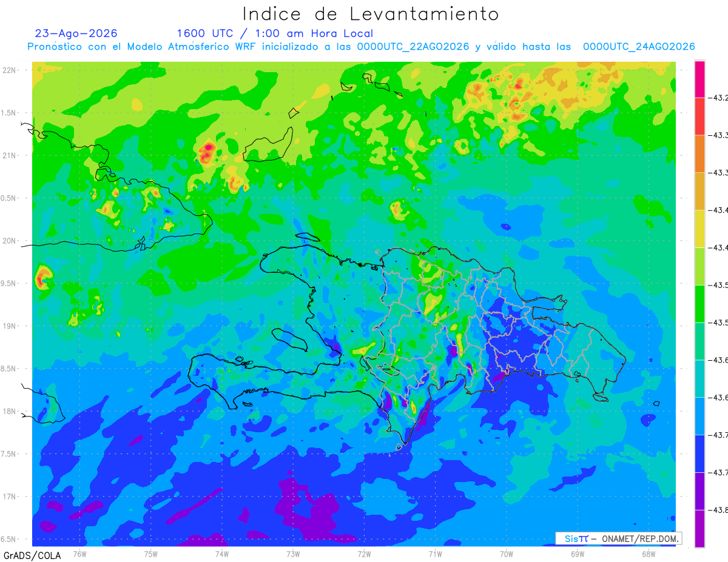This screenshot has width=728, height=562.
Task: Click the "SisTT - ONAMET/REP.DOM." credit box
Action: pos(618,538)
